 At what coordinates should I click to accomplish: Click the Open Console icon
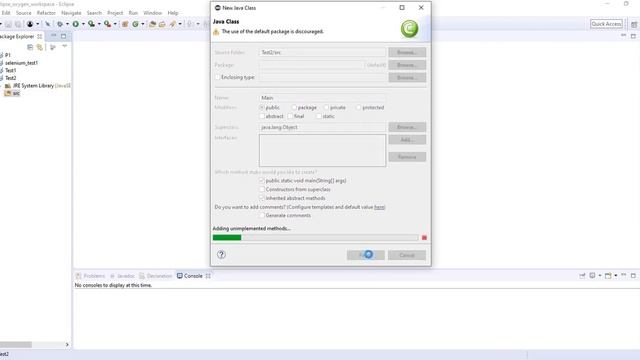click(608, 276)
